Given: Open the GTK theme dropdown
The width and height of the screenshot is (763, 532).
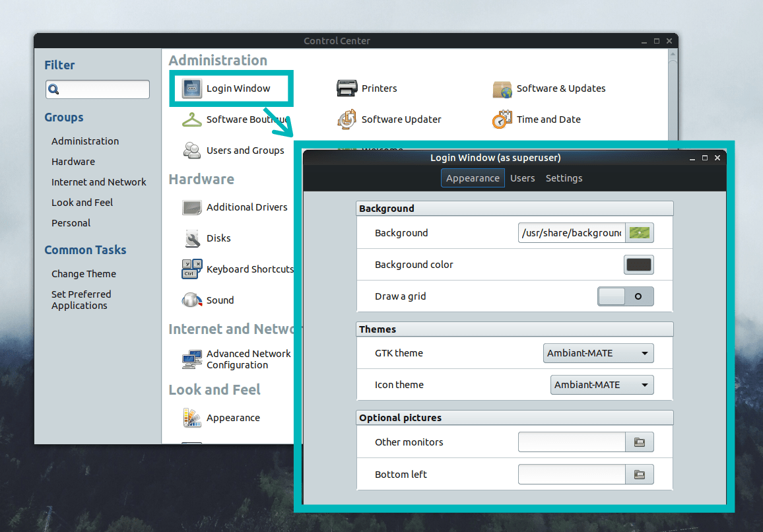Looking at the screenshot, I should coord(598,352).
